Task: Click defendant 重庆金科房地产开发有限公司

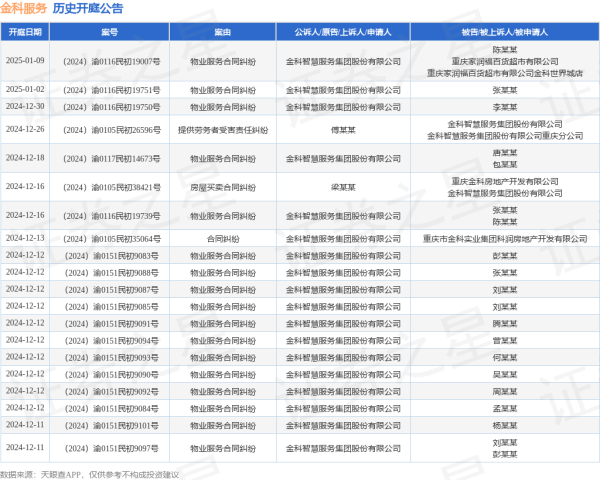Action: (x=505, y=182)
